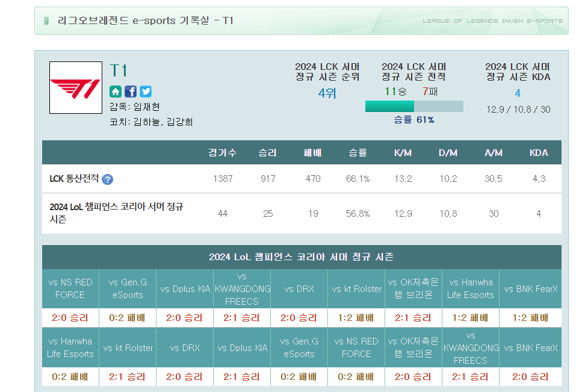Click the K/M column header
The width and height of the screenshot is (588, 392).
click(x=403, y=153)
